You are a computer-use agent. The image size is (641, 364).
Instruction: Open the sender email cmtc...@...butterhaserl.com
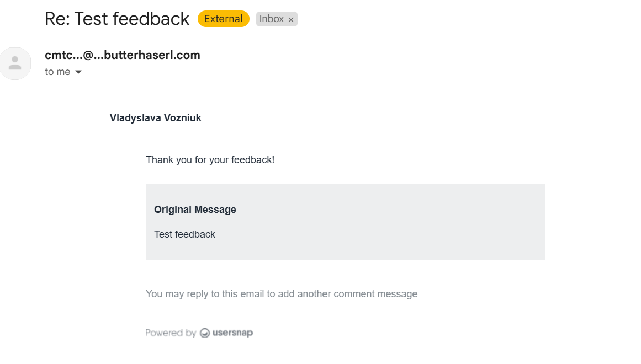tap(123, 55)
